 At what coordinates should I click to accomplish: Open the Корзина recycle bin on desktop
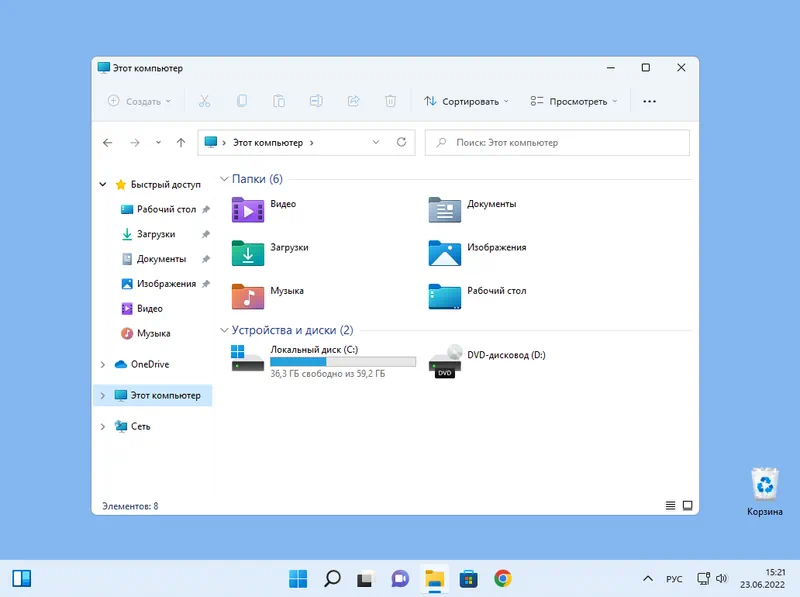(x=765, y=485)
